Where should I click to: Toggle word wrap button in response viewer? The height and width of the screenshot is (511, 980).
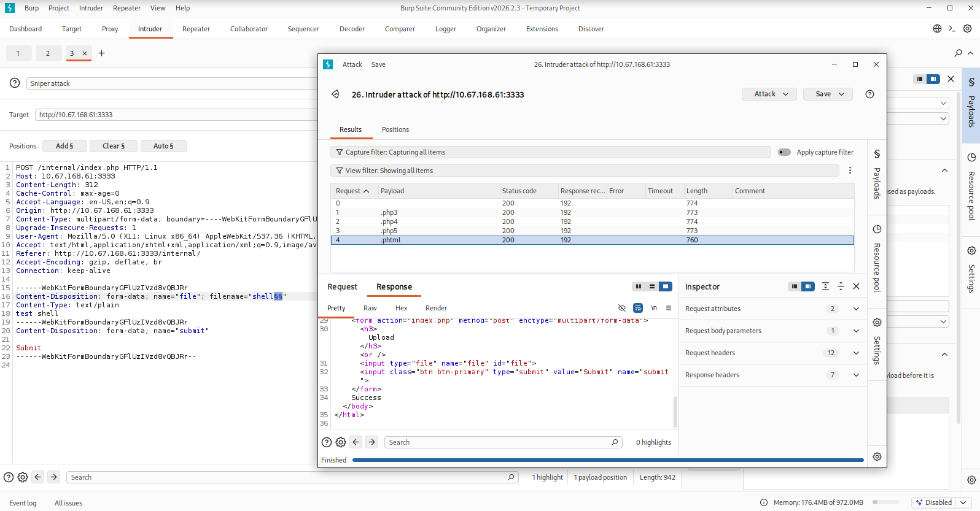(638, 308)
